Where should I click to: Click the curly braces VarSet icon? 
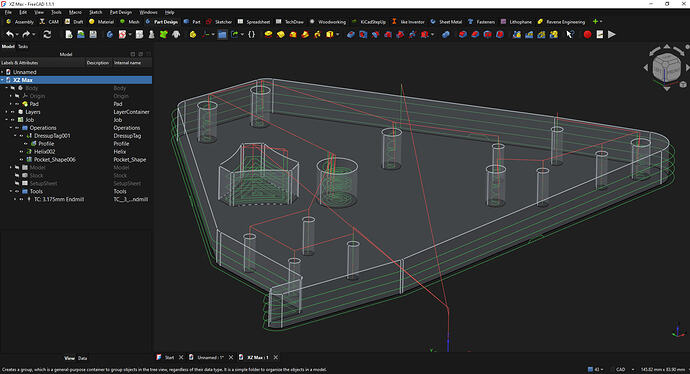point(252,34)
